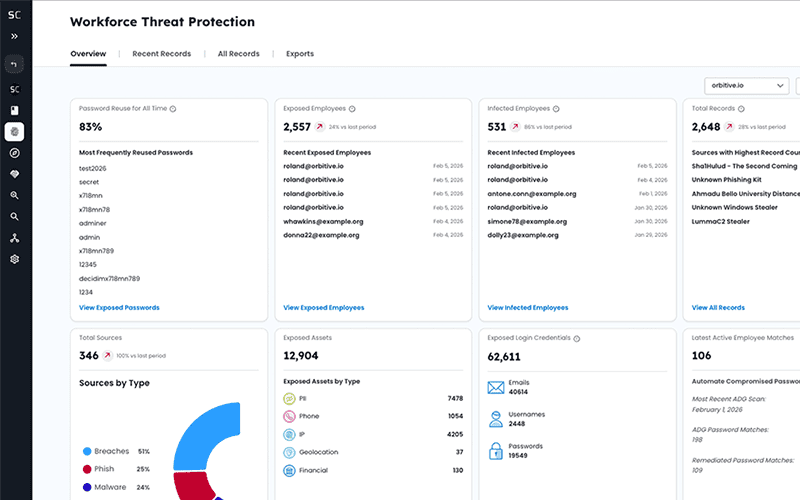This screenshot has width=800, height=500.
Task: Select the highlighted fingerprint sidebar icon
Action: click(x=14, y=132)
